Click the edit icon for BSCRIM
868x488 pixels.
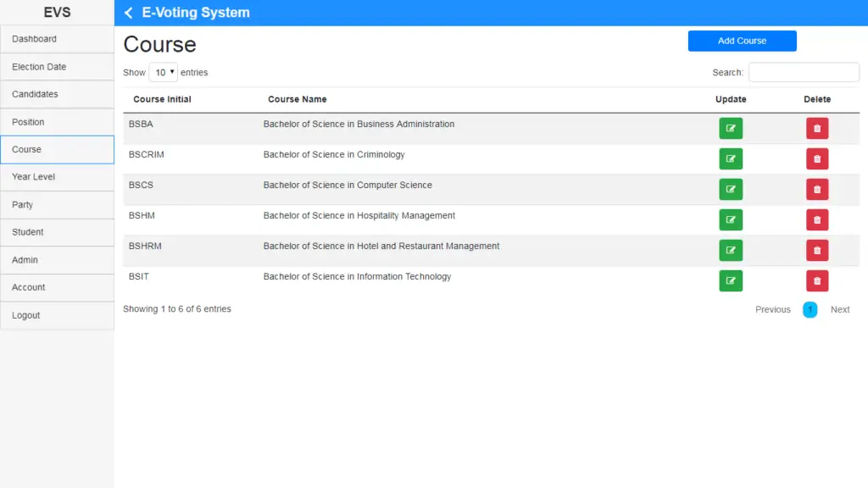pos(731,158)
